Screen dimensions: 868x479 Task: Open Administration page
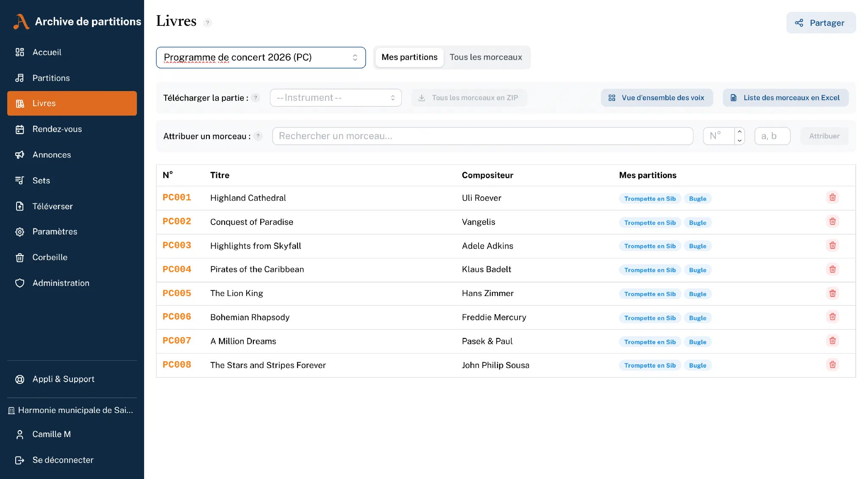coord(72,283)
